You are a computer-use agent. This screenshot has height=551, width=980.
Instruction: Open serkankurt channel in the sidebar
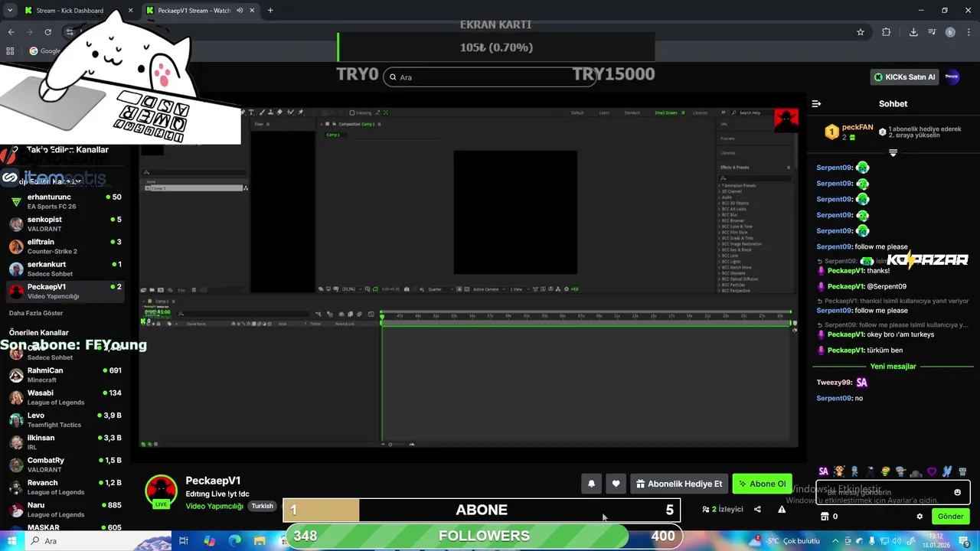point(65,269)
